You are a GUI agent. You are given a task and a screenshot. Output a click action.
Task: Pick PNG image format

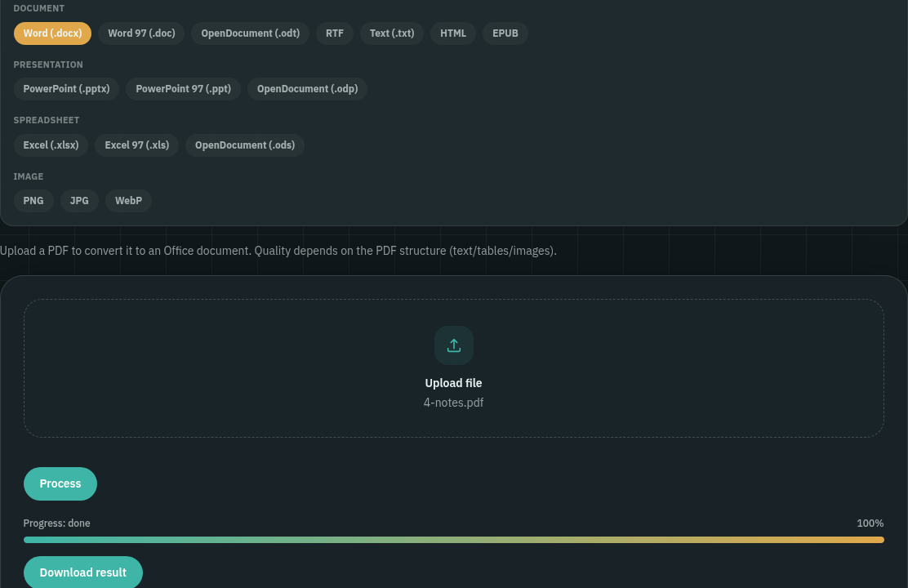click(33, 201)
